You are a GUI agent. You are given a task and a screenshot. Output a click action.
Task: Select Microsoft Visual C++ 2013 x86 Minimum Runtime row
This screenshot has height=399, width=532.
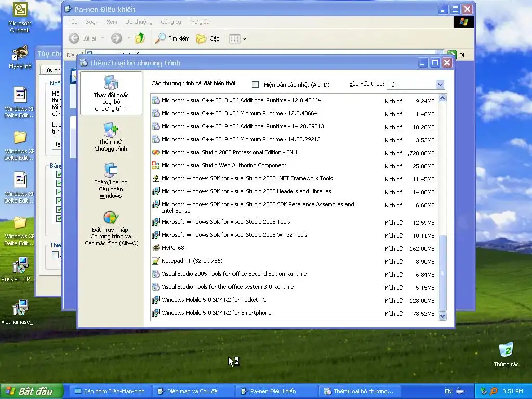click(x=294, y=113)
